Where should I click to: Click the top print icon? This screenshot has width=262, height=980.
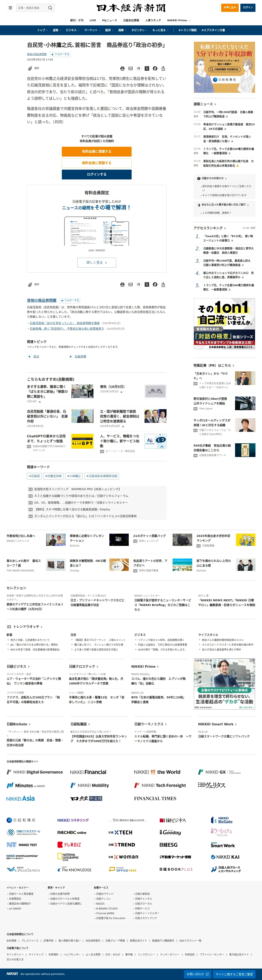pos(122,68)
